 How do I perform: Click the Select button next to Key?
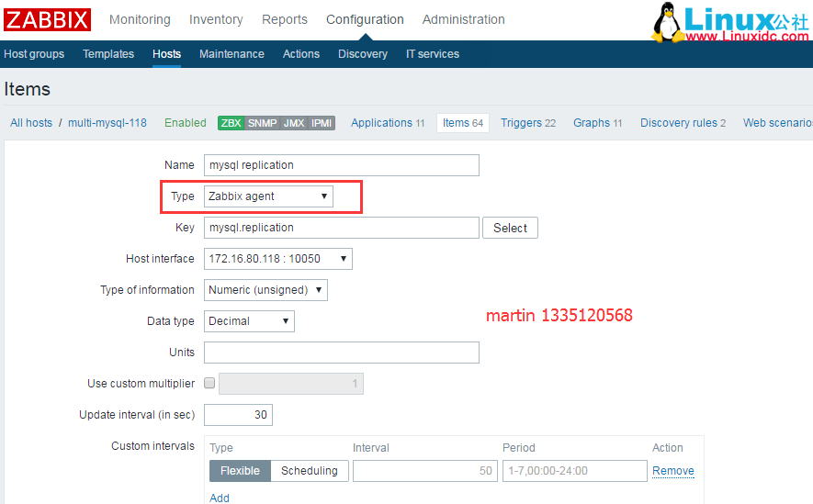coord(510,228)
